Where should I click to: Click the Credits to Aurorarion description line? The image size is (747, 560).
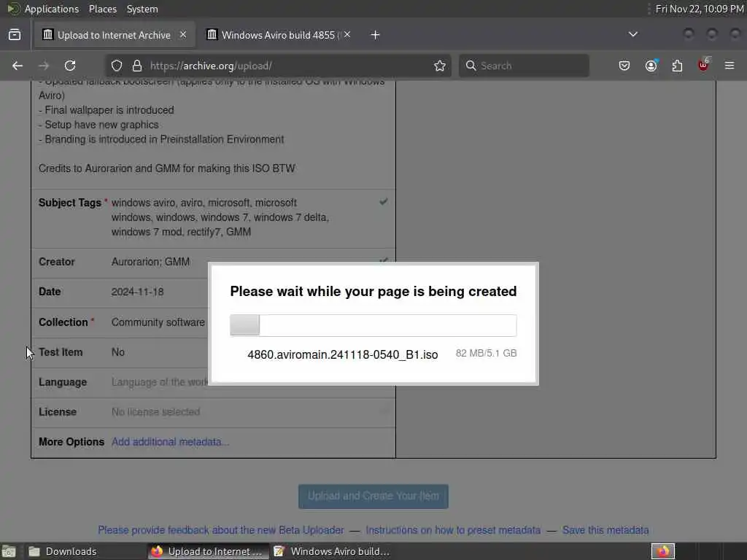[167, 168]
